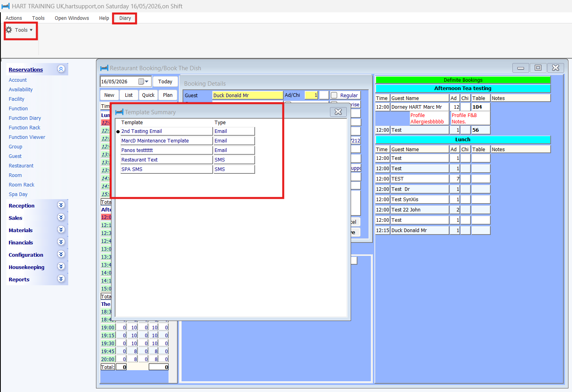572x392 pixels.
Task: Minimize the Restaurant Booking window
Action: point(520,68)
